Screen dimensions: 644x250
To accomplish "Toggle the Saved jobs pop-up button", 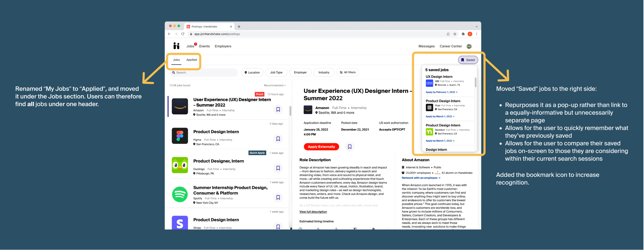I will [x=468, y=60].
